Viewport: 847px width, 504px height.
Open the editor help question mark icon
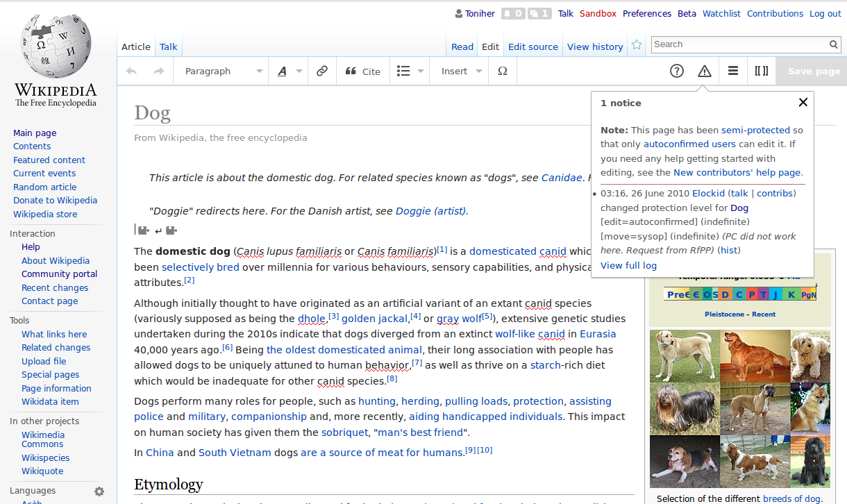(x=677, y=71)
